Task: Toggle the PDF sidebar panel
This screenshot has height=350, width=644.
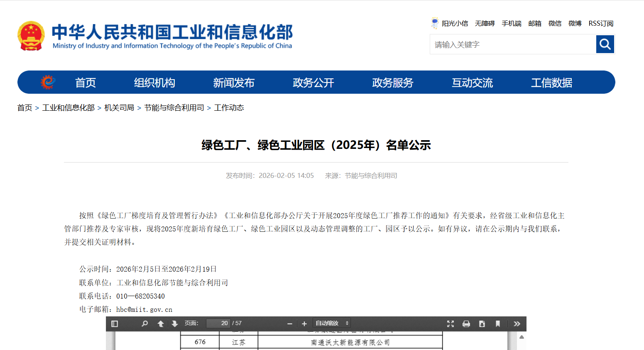Action: tap(115, 323)
